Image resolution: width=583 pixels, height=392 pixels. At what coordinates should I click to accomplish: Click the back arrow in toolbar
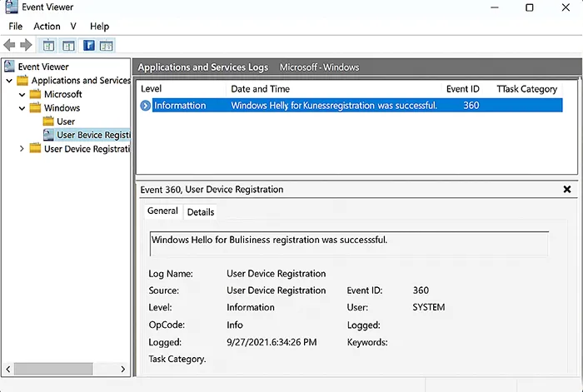pos(9,45)
